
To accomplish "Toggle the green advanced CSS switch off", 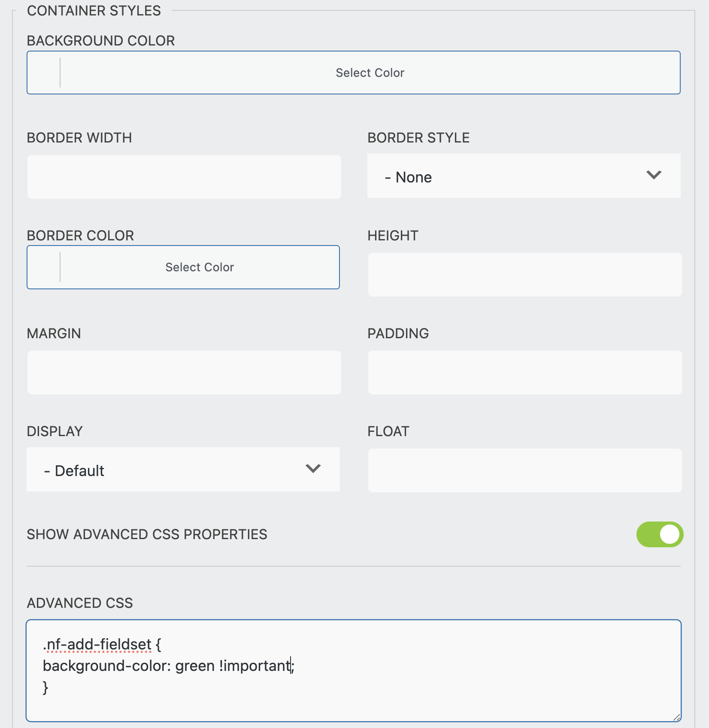I will tap(659, 534).
